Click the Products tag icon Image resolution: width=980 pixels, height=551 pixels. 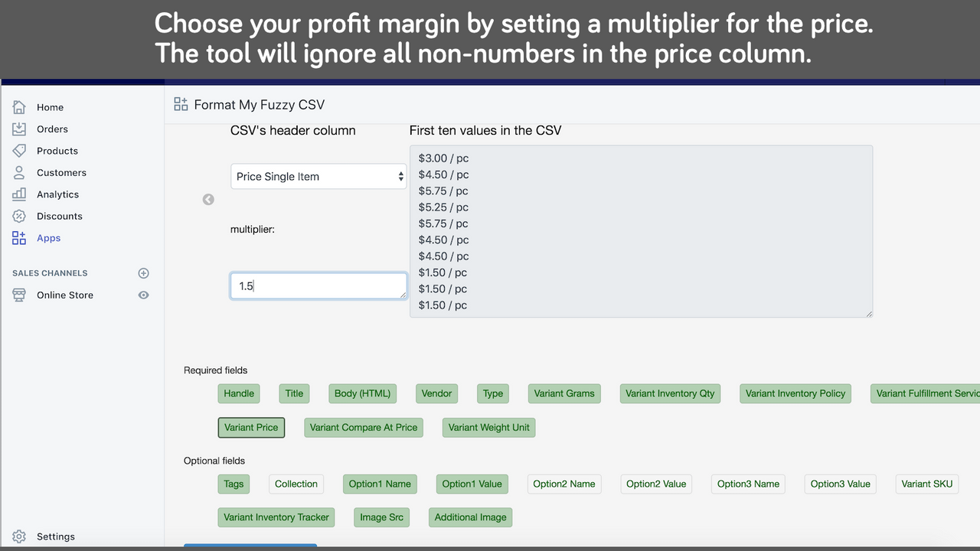click(19, 151)
